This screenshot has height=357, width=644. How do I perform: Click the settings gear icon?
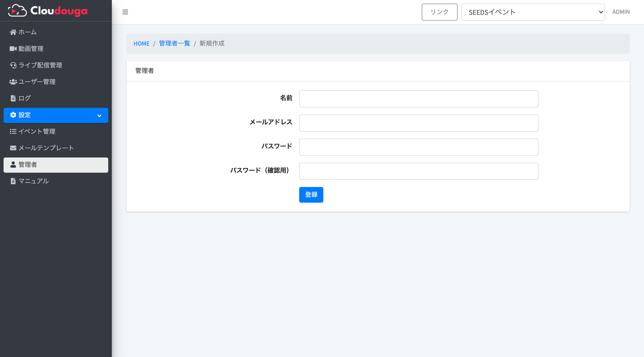(13, 115)
